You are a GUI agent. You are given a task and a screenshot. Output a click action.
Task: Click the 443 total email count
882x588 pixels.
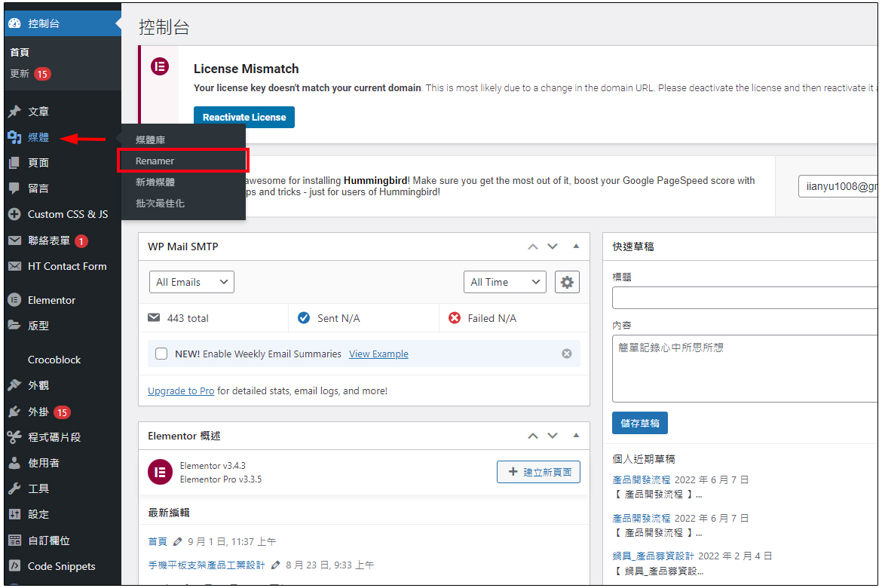coord(187,318)
